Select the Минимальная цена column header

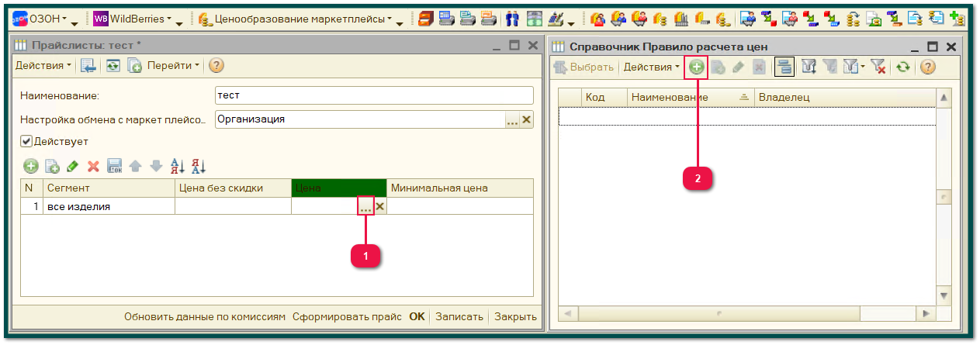point(460,188)
